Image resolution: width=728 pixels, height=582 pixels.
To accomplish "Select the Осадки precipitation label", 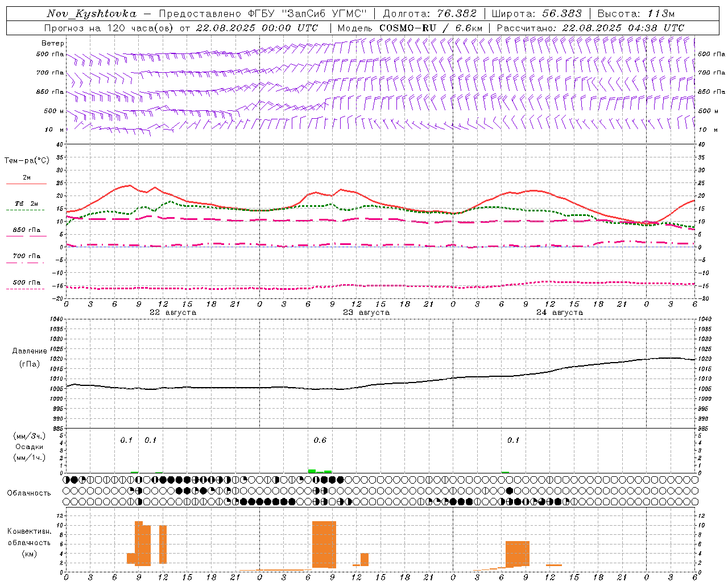I will click(30, 447).
